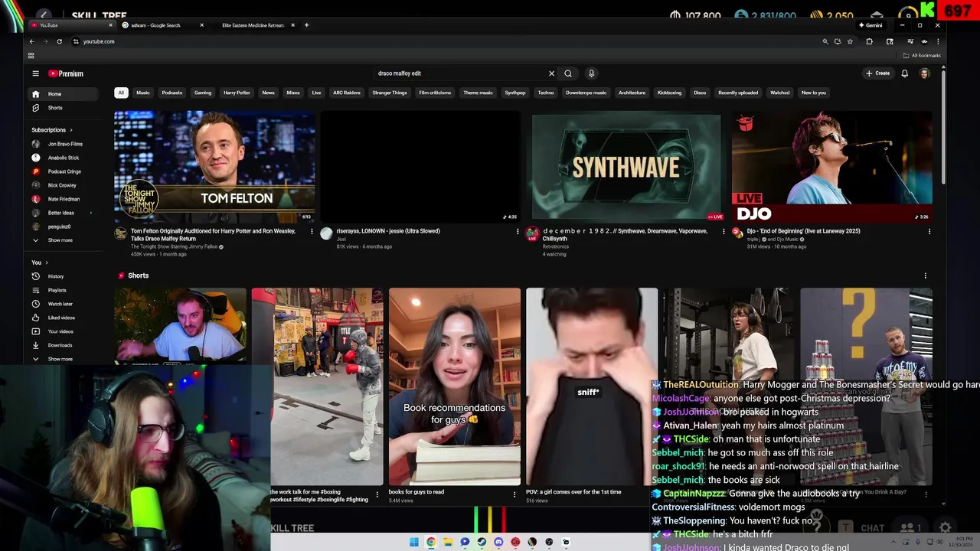Viewport: 980px width, 551px height.
Task: Open the boxing workout short
Action: (318, 386)
